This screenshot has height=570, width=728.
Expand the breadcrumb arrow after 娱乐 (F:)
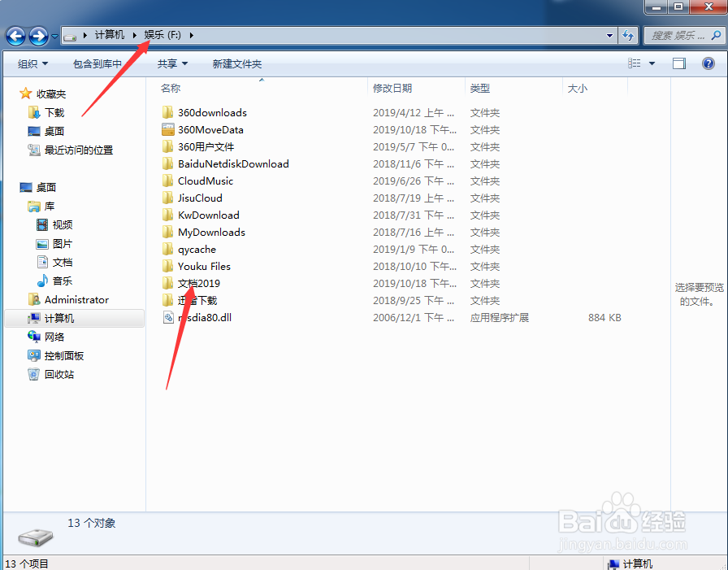point(191,35)
